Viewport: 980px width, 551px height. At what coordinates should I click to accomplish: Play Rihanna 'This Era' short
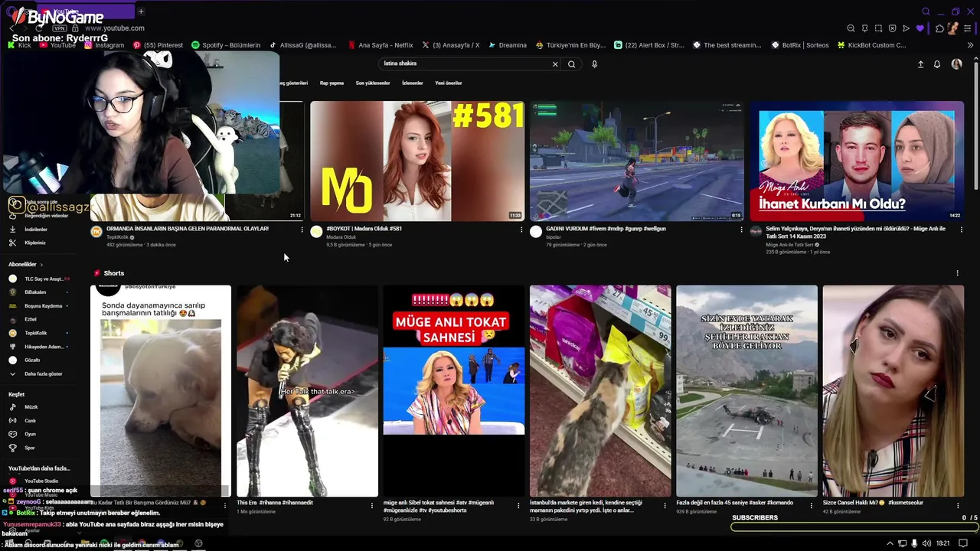pyautogui.click(x=307, y=391)
